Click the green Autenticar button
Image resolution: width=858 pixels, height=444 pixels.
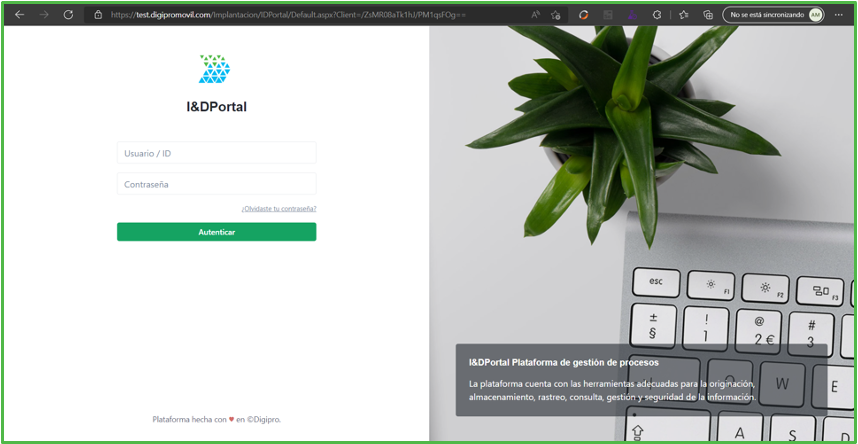[x=217, y=232]
